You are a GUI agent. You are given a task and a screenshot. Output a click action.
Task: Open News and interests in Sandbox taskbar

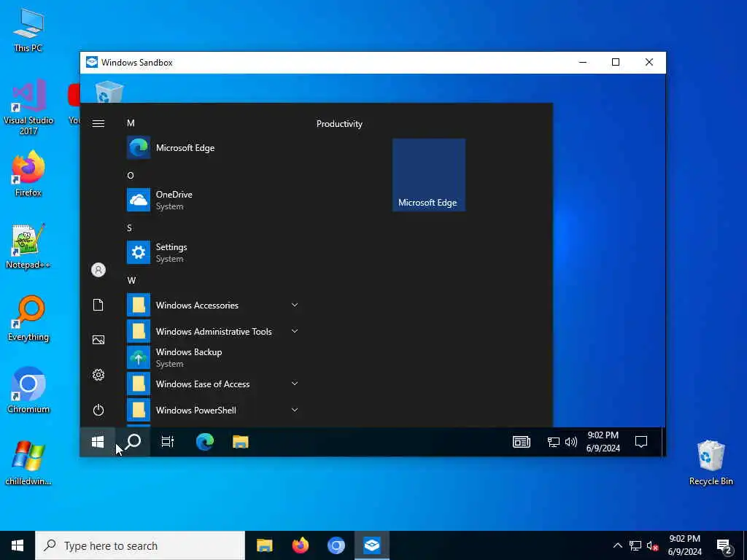point(521,442)
